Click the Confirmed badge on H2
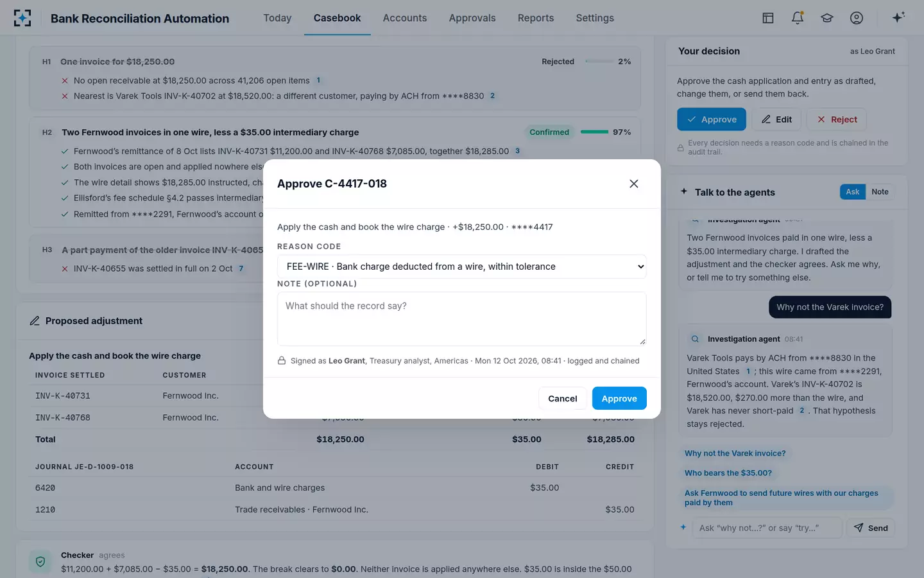Viewport: 924px width, 578px height. (549, 132)
